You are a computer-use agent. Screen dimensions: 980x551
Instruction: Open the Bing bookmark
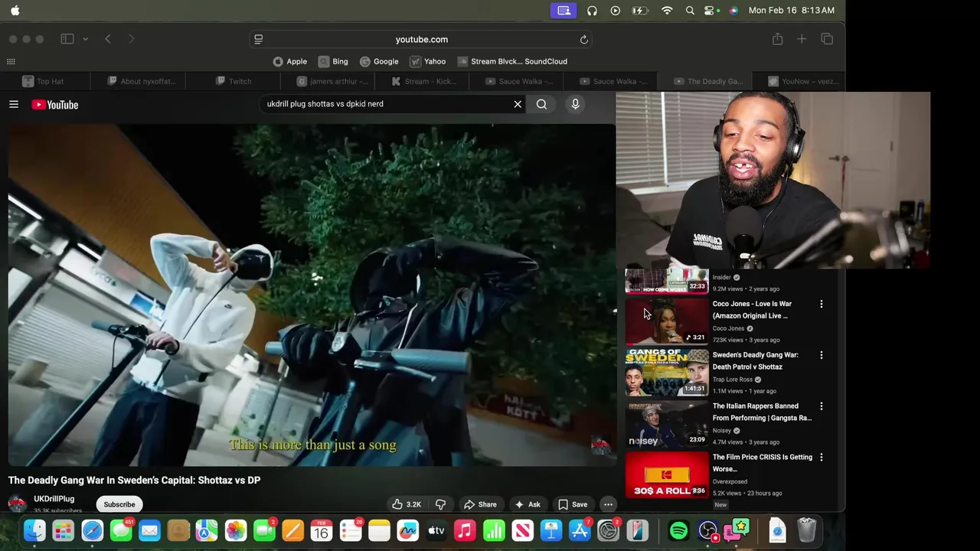pyautogui.click(x=333, y=61)
